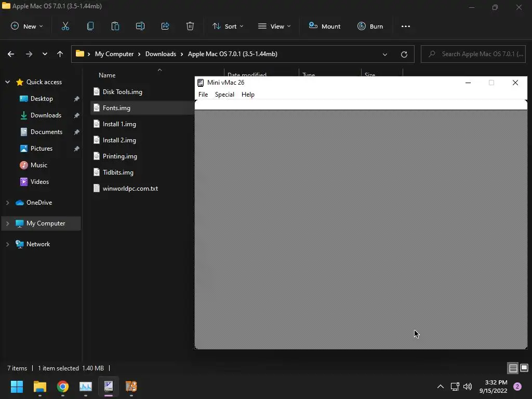The image size is (532, 399).
Task: Open the Special menu in Mini vMac
Action: [x=224, y=95]
